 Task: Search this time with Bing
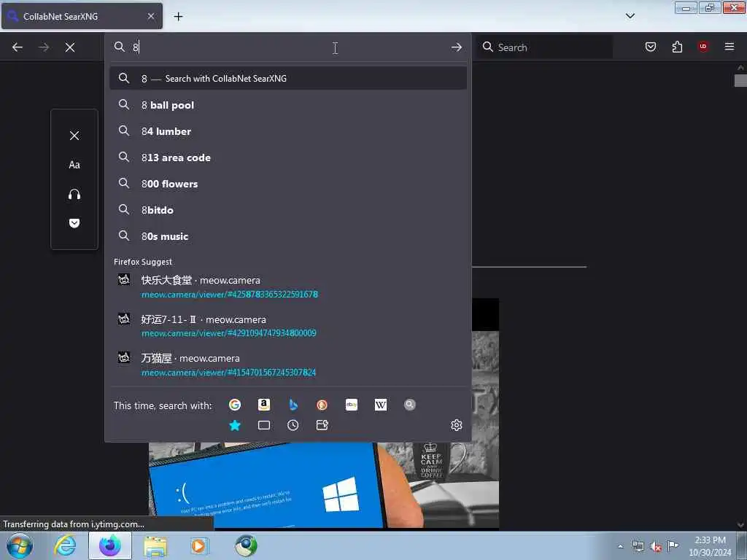tap(293, 405)
